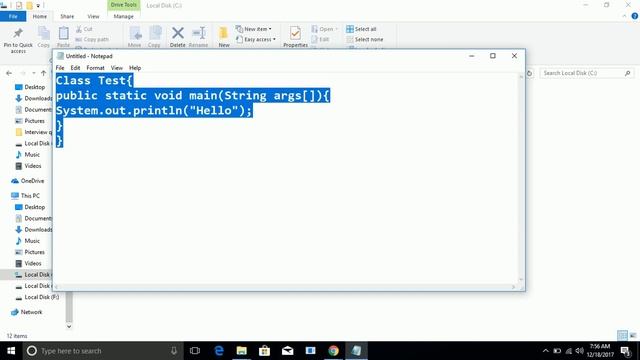The height and width of the screenshot is (360, 640).
Task: Click the Delete X icon
Action: coord(178,33)
